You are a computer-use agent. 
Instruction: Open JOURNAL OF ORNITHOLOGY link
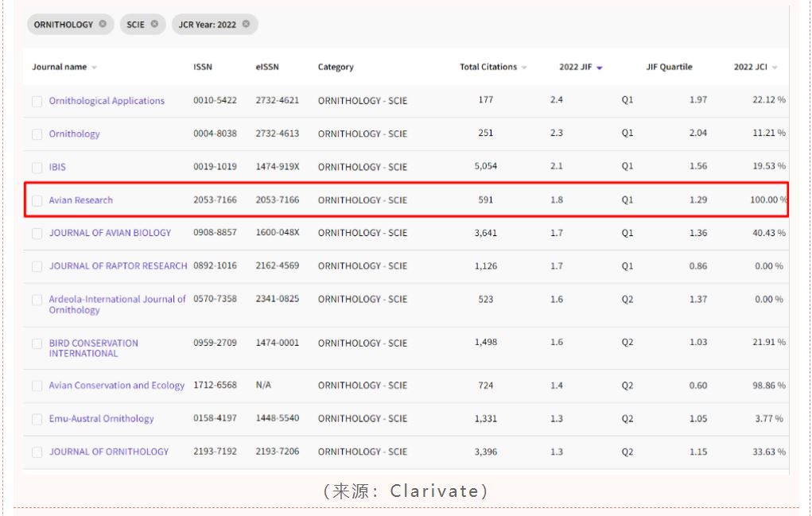[x=108, y=452]
